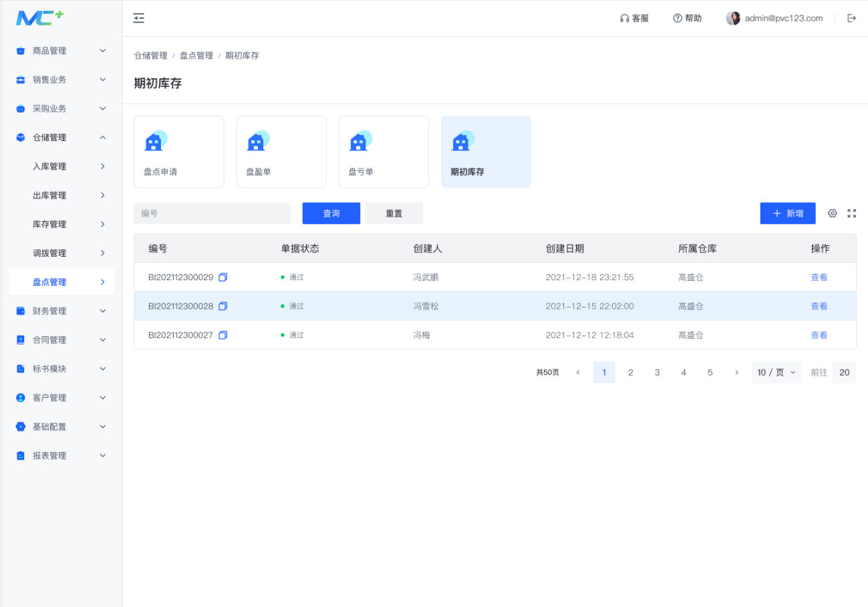Click the 销售业务 briefcase icon
Image resolution: width=868 pixels, height=607 pixels.
click(x=20, y=80)
